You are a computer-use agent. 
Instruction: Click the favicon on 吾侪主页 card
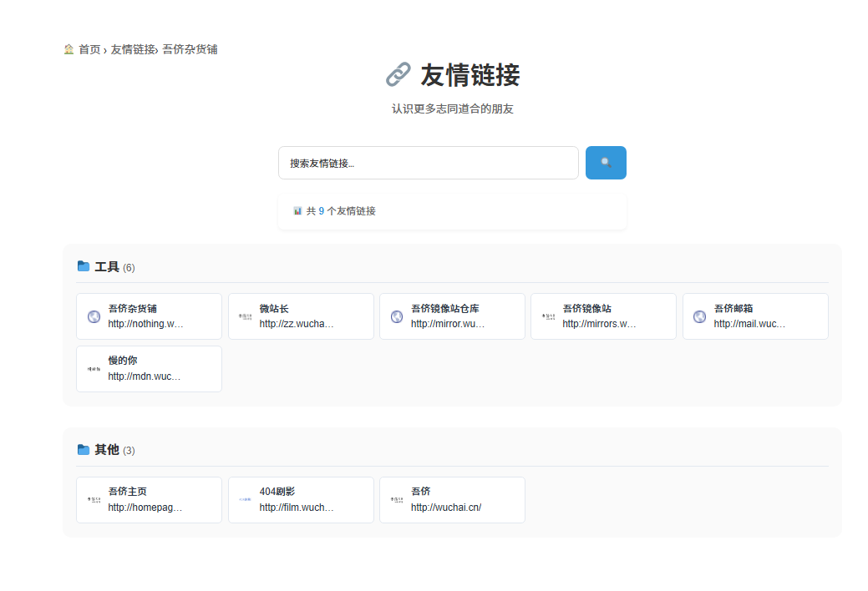(94, 500)
